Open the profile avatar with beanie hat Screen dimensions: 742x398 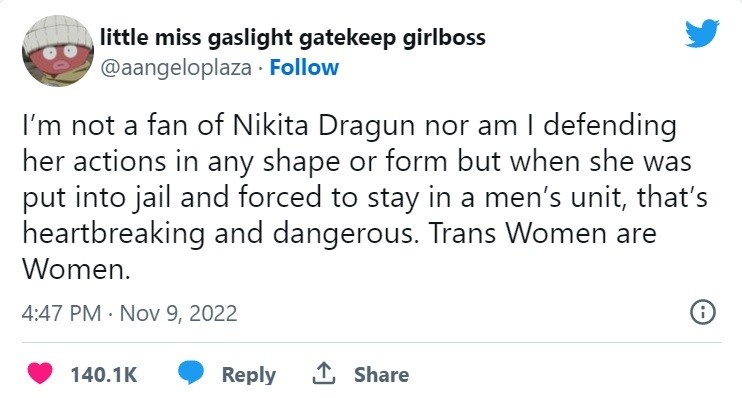click(x=58, y=51)
